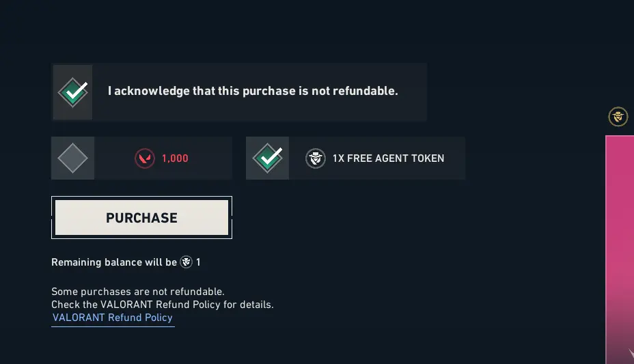Click the Remaining balance will be text
Viewport: 634px width, 364px height.
pos(114,262)
